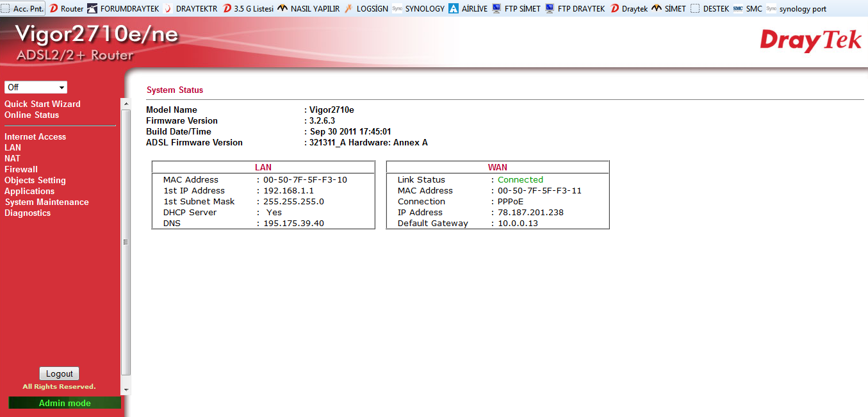Click the FORUMDRAYTEK bookmark icon
Screen dimensions: 868x417
click(x=92, y=9)
